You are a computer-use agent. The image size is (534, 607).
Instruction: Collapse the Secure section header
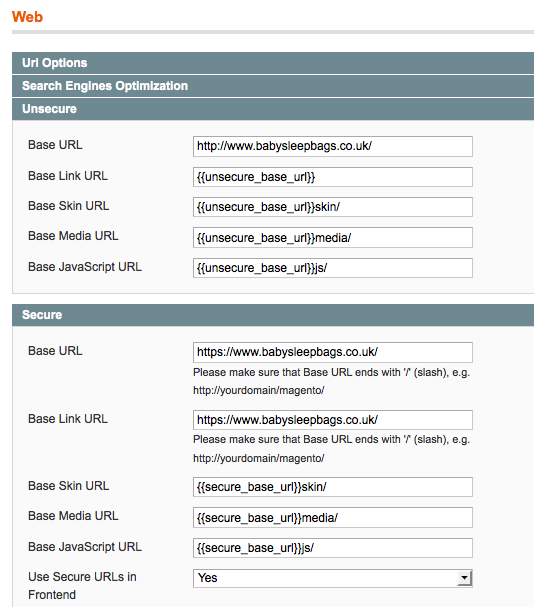tap(273, 315)
